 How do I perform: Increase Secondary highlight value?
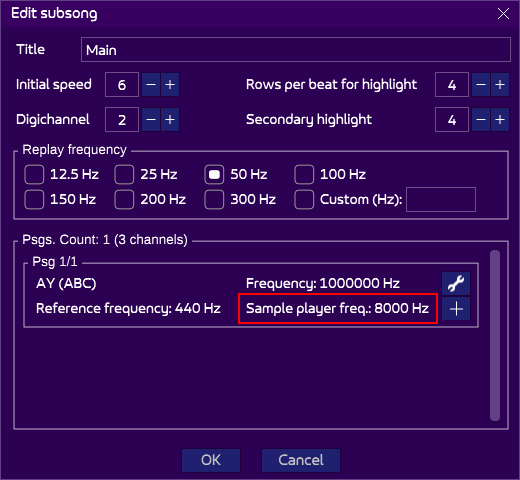[x=500, y=120]
